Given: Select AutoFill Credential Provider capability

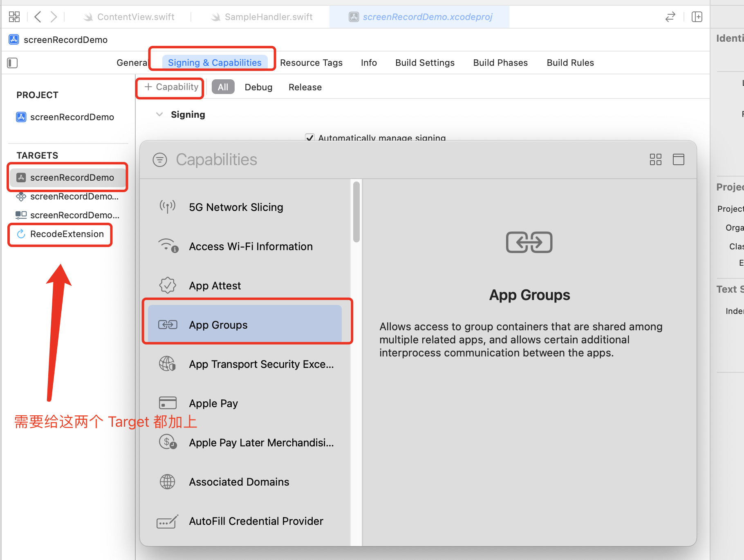Looking at the screenshot, I should point(245,521).
